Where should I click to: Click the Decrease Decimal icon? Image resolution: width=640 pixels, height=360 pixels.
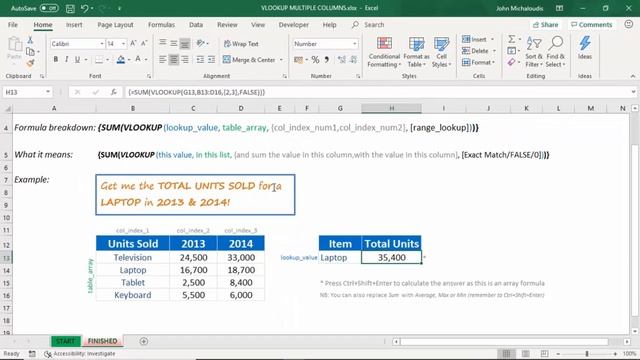[353, 60]
